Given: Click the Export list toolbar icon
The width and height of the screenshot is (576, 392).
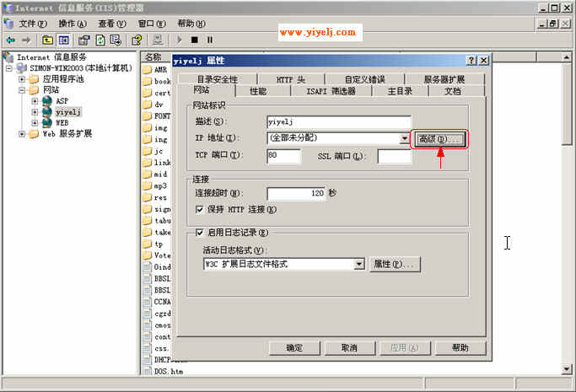Looking at the screenshot, I should pos(116,40).
